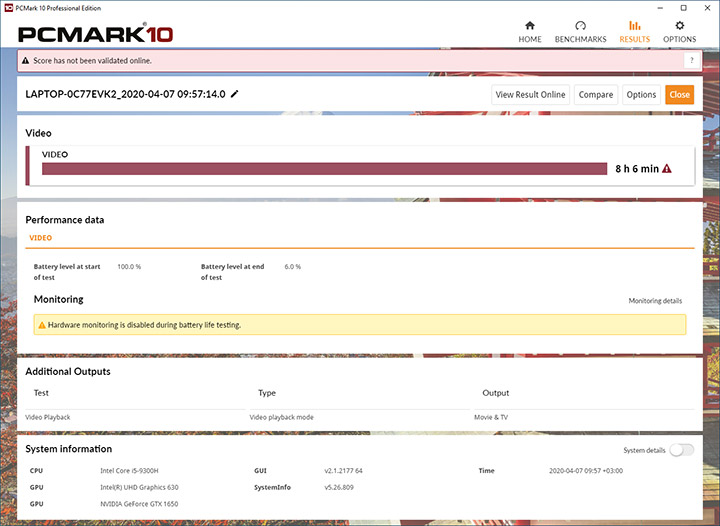Maximize the PCMark 10 window
Image resolution: width=720 pixels, height=526 pixels.
[x=684, y=8]
